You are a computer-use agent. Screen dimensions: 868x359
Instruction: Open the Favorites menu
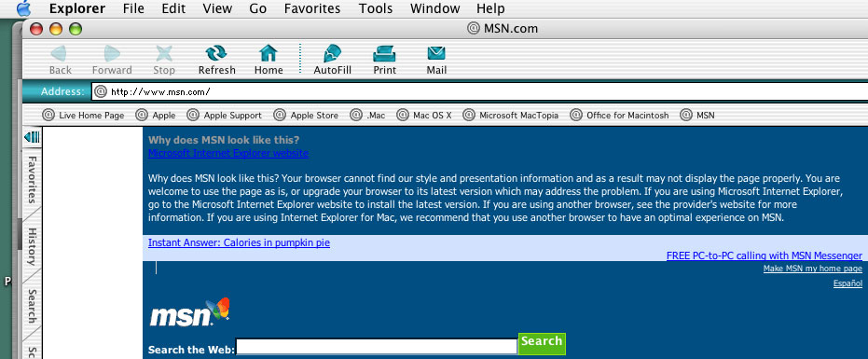[x=312, y=8]
